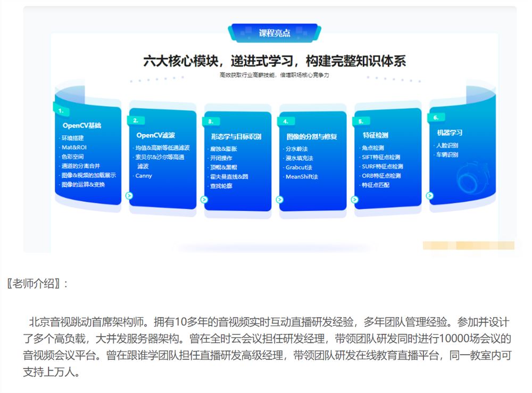Click the ORB特征点检测 list item
Image resolution: width=532 pixels, height=393 pixels.
(x=381, y=176)
